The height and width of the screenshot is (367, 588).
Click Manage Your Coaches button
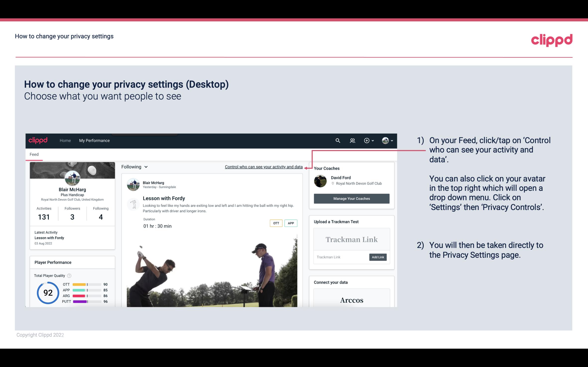coord(352,199)
